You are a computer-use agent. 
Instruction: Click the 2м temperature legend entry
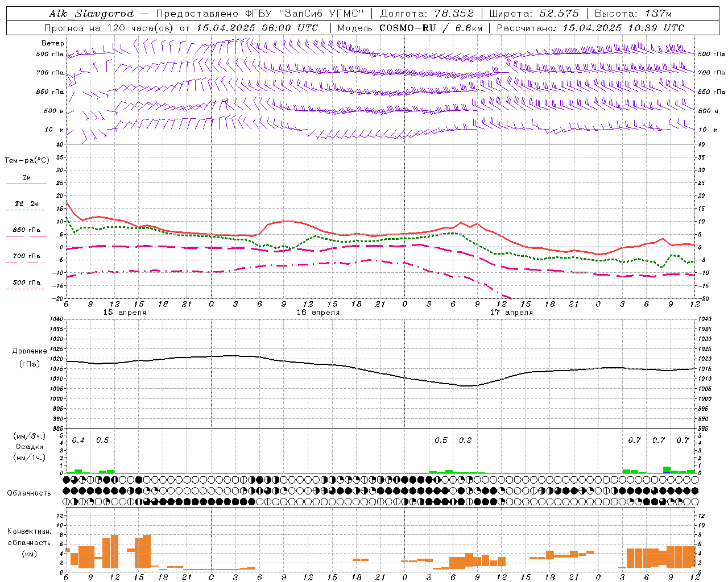[x=27, y=178]
